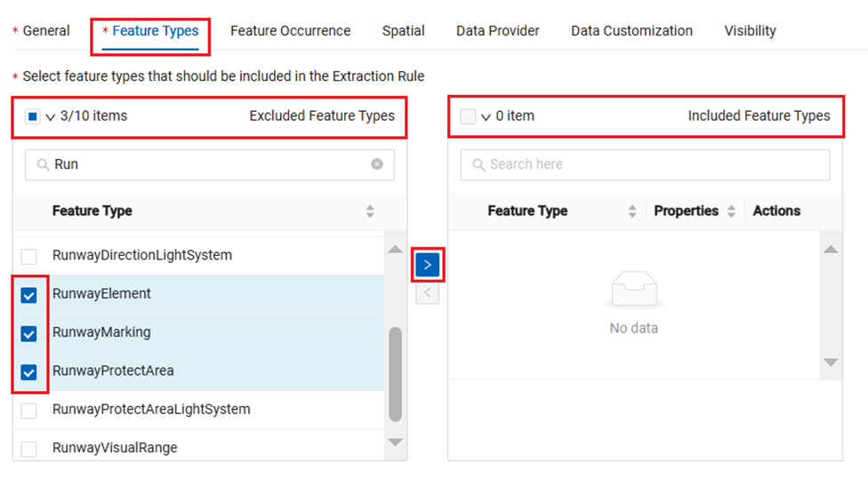The width and height of the screenshot is (868, 487).
Task: Switch to Feature Occurrence tab
Action: pyautogui.click(x=290, y=31)
